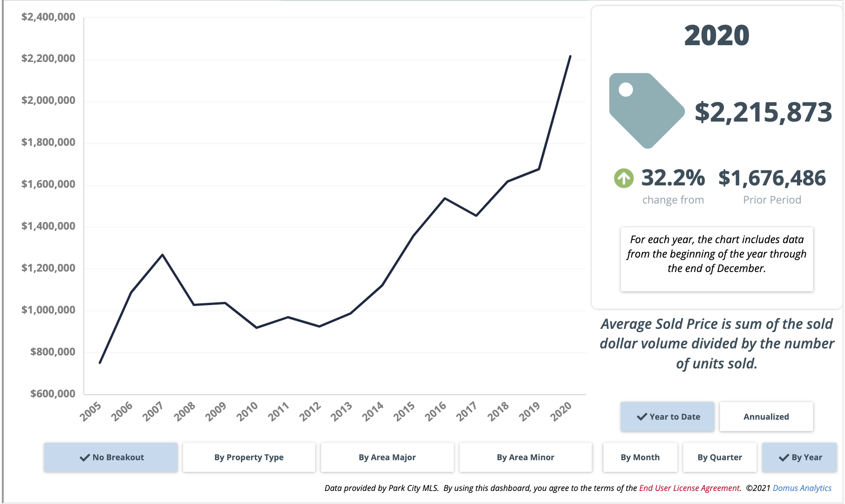Click the checkmark on No Breakout
Viewport: 845px width, 504px height.
(85, 457)
